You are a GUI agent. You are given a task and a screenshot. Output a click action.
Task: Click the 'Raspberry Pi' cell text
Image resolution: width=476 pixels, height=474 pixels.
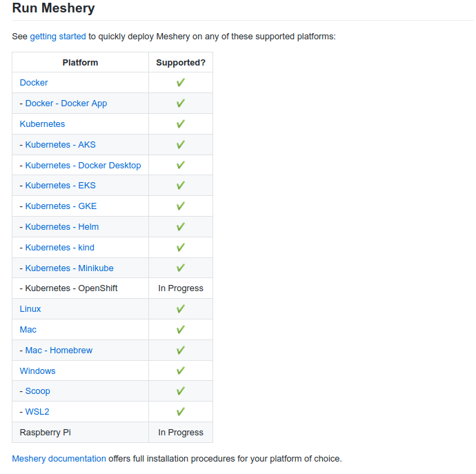pyautogui.click(x=46, y=433)
